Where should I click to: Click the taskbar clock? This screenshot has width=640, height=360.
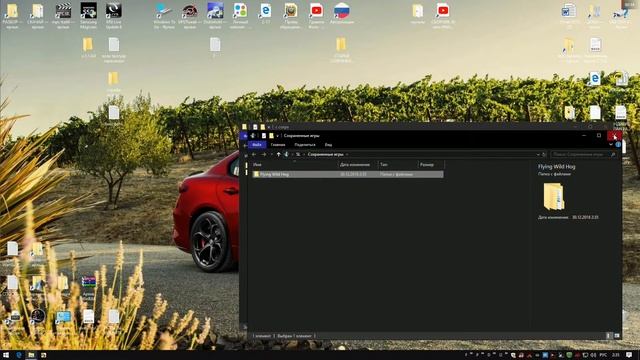coord(616,355)
